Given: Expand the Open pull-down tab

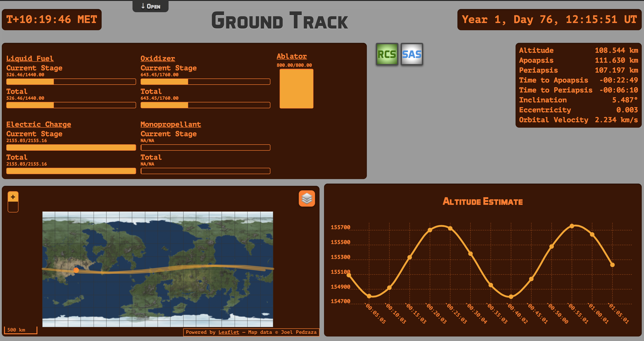Looking at the screenshot, I should tap(151, 6).
